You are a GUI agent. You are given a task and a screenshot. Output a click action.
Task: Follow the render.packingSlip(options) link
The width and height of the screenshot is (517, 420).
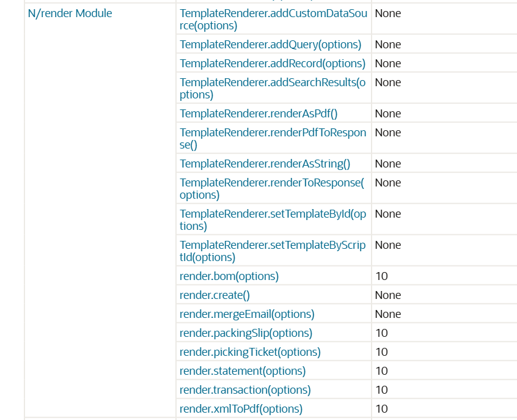(246, 333)
